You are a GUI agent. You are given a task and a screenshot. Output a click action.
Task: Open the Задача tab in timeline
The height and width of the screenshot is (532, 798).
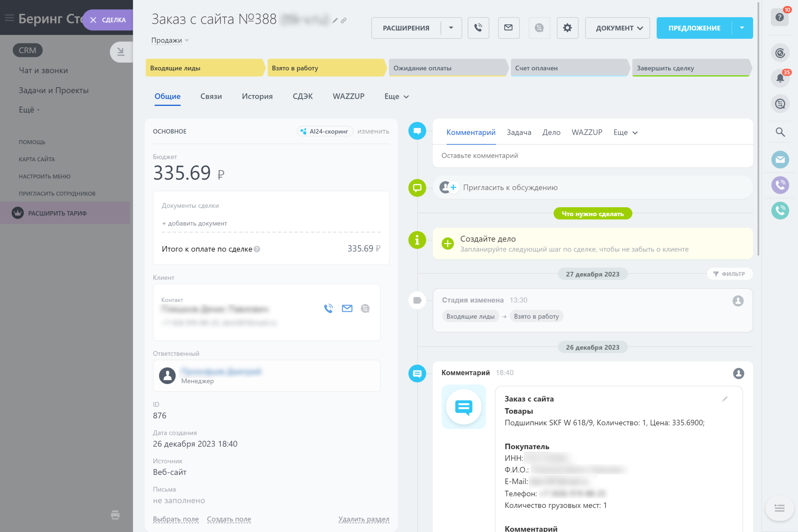[x=519, y=132]
